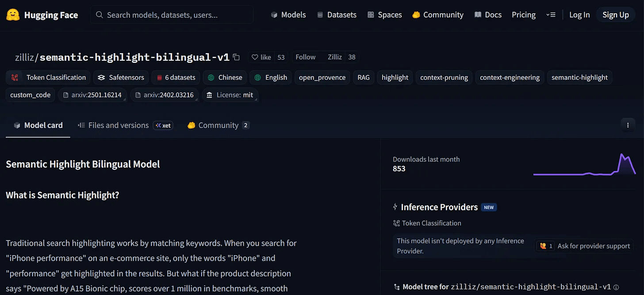The image size is (644, 295).
Task: Click the Semantic Highlight Bilingual Model heading
Action: [x=83, y=164]
